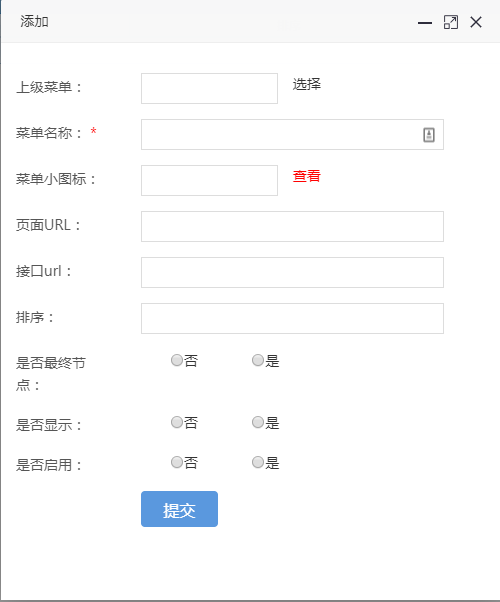Open the red 查看 icon link

pyautogui.click(x=306, y=176)
